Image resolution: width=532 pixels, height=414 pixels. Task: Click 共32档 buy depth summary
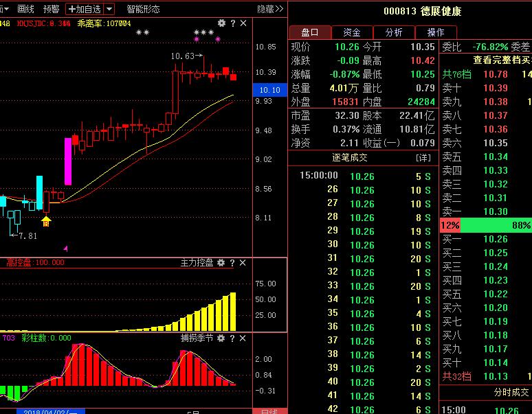(x=456, y=376)
